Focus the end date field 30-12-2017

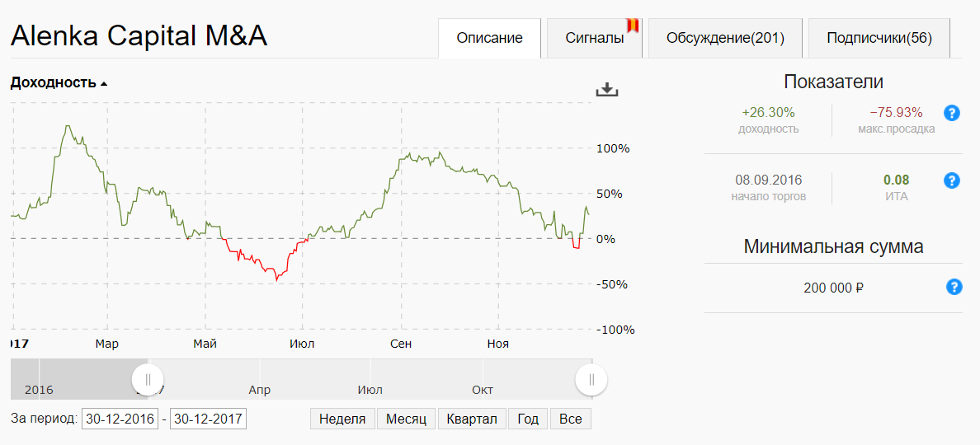[x=208, y=419]
